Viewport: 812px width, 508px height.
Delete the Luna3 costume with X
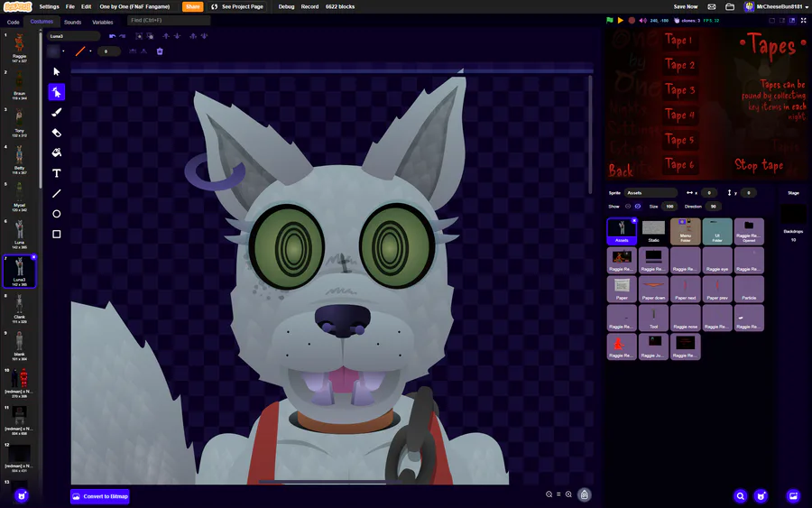coord(34,257)
